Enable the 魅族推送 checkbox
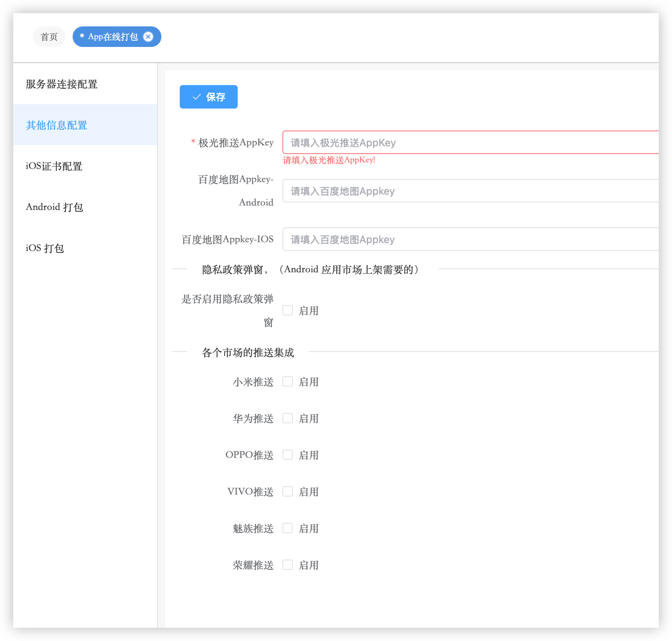 (x=288, y=528)
